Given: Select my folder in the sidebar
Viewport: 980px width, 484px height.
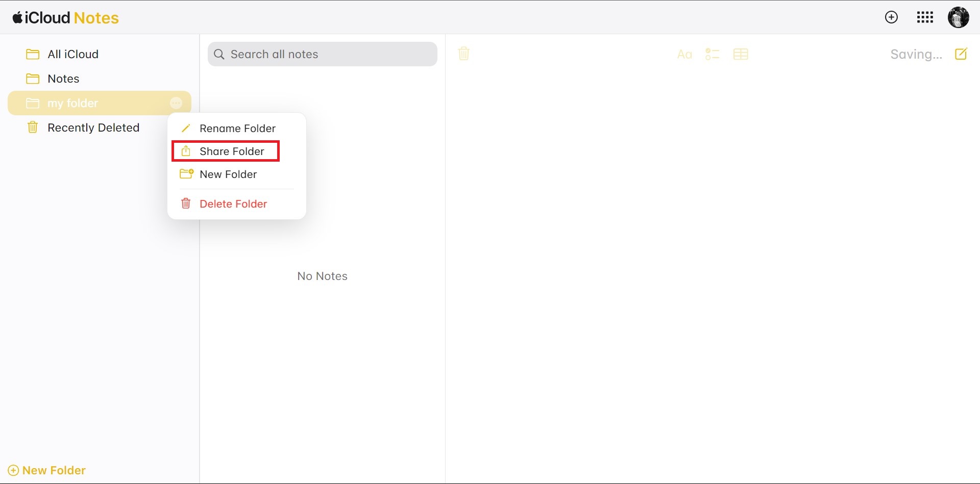Looking at the screenshot, I should [x=72, y=104].
